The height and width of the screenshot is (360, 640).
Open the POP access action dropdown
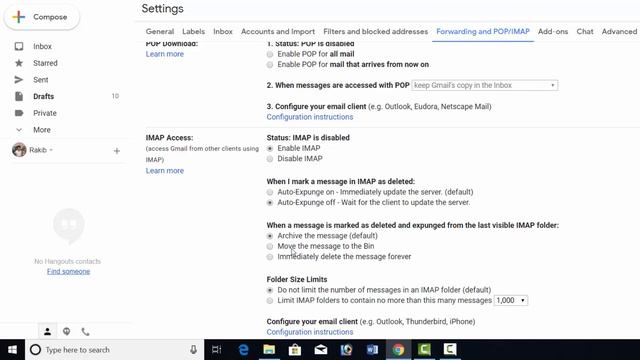pos(484,85)
